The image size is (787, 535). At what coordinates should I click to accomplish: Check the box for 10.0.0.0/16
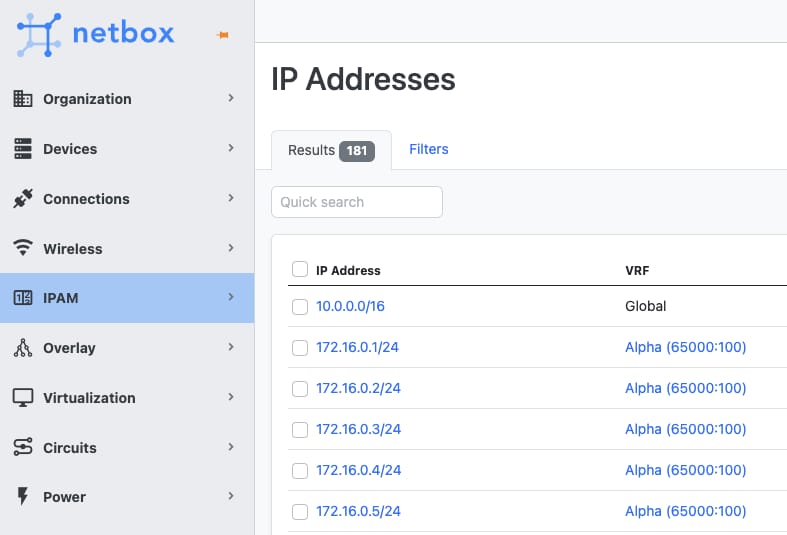point(300,307)
